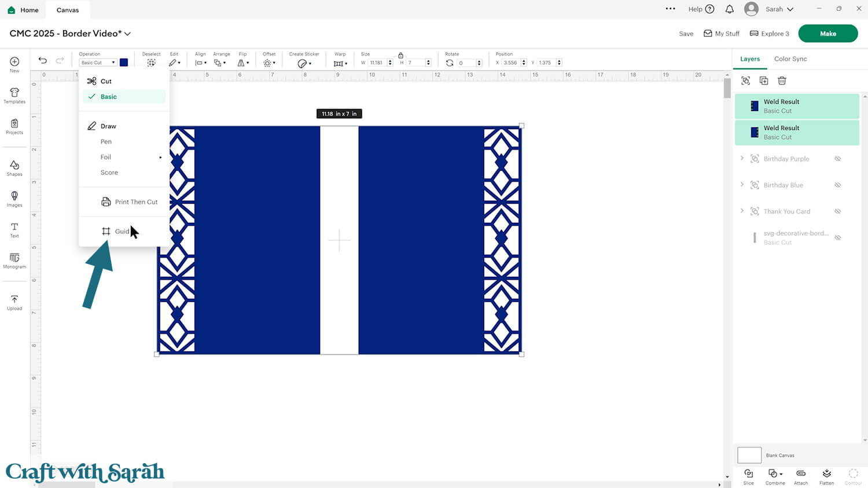868x488 pixels.
Task: Expand the Birthday Purple group
Action: (742, 159)
